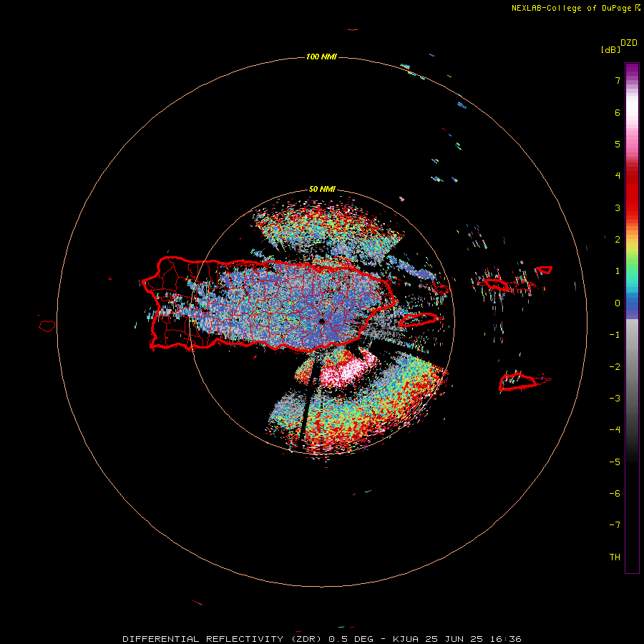Screen dimensions: 644x644
Task: Click the legend value -6
Action: pos(615,494)
